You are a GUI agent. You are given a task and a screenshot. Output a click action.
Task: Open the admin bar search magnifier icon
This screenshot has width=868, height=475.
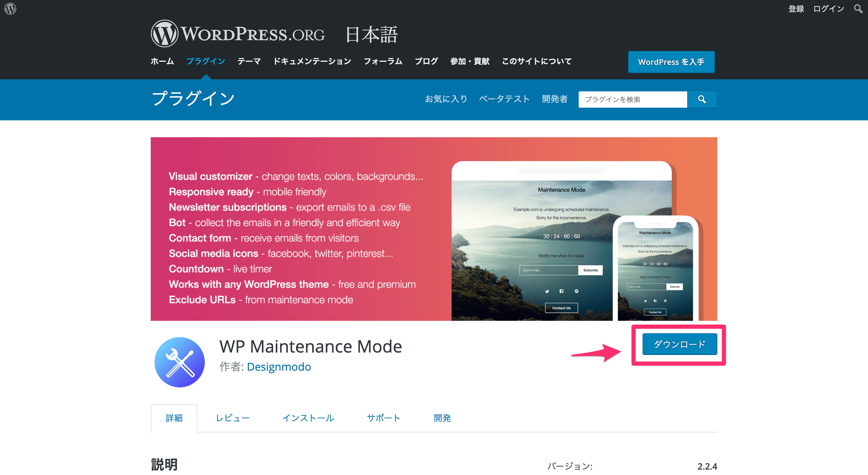(858, 8)
